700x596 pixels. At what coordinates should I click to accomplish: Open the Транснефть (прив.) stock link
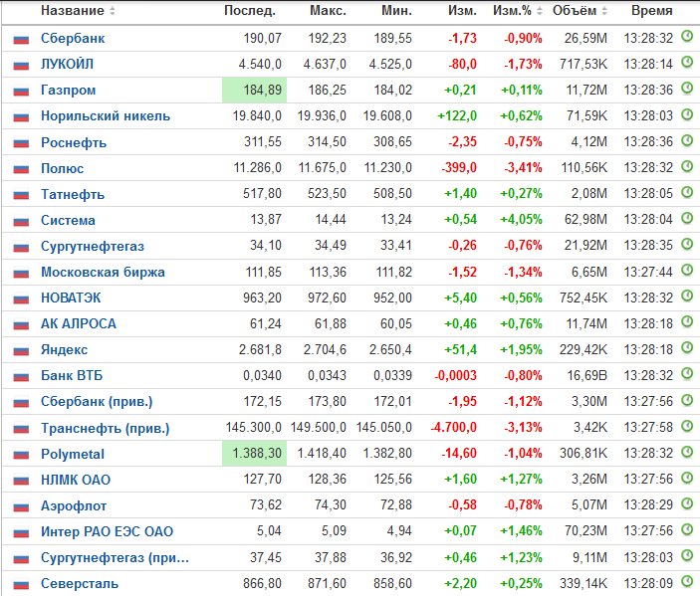[x=106, y=428]
